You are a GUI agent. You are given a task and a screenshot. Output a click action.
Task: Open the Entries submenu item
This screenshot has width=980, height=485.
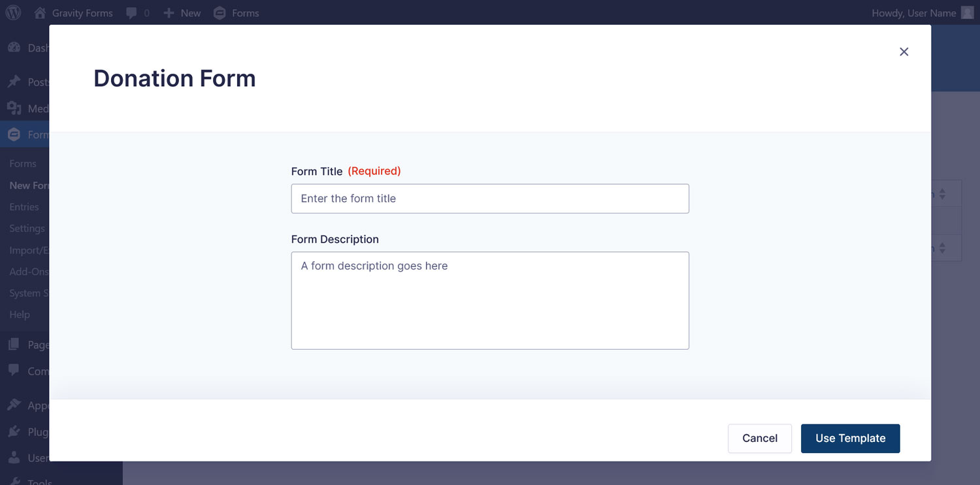pos(24,207)
